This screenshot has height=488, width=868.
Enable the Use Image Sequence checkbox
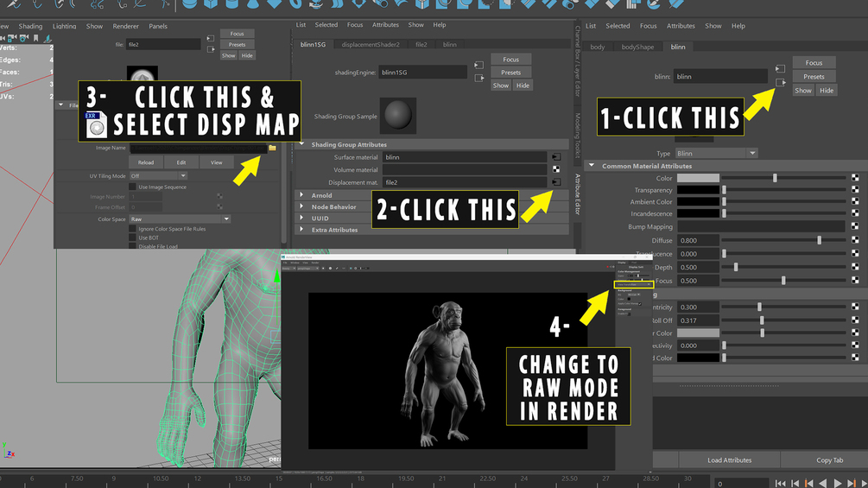[132, 187]
